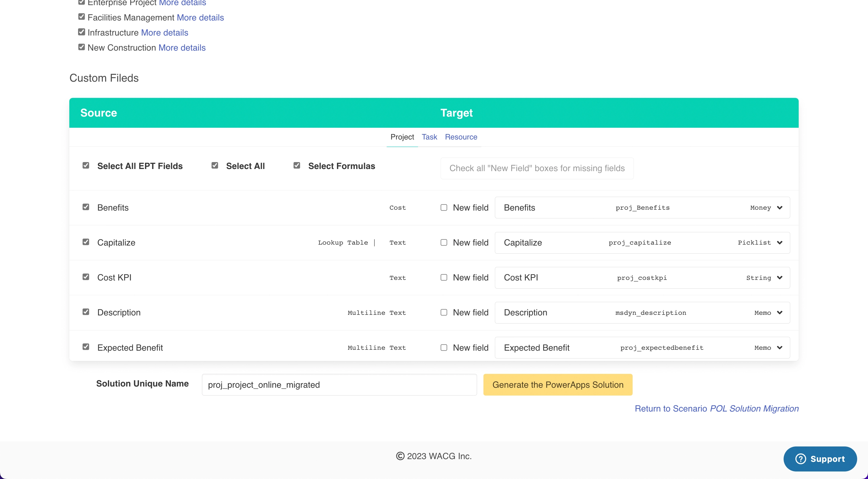This screenshot has height=479, width=868.
Task: Uncheck the Infrastructure project type checkbox
Action: [82, 32]
